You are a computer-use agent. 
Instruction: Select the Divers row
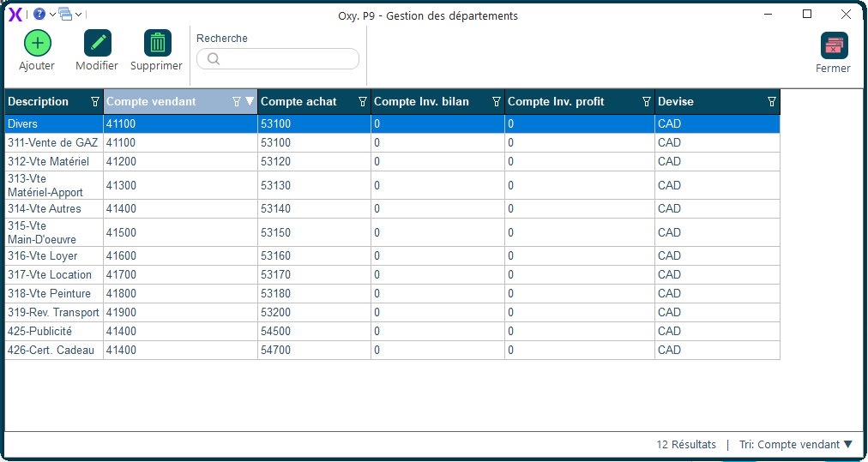tap(393, 124)
